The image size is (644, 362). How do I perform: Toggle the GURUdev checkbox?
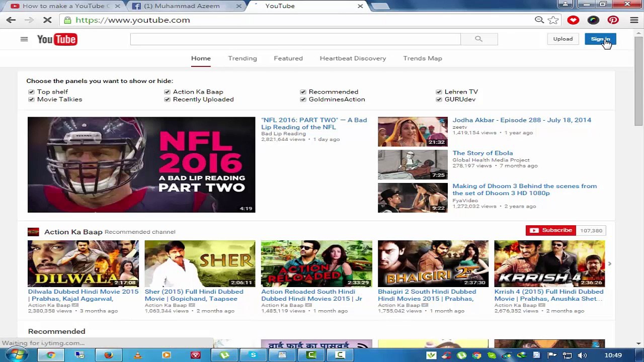[x=439, y=100]
